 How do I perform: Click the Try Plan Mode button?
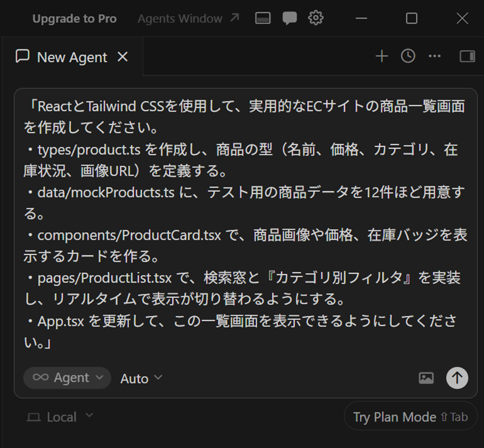(410, 417)
